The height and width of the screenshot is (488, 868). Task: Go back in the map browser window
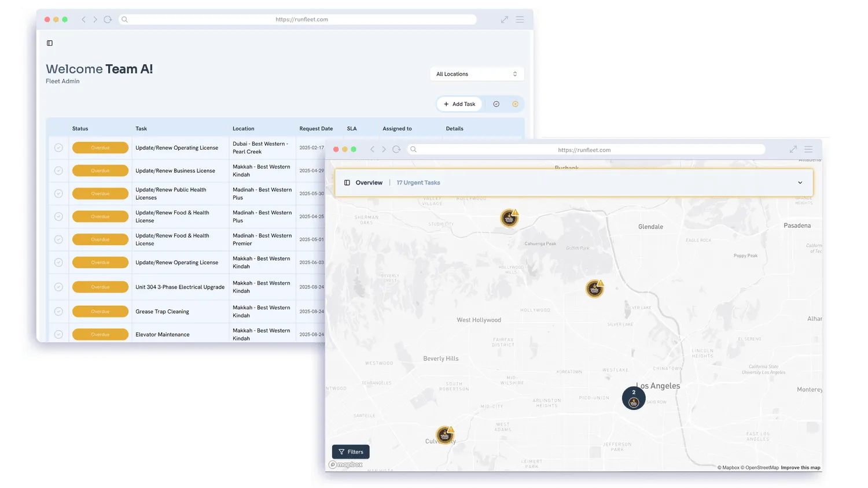coord(372,150)
